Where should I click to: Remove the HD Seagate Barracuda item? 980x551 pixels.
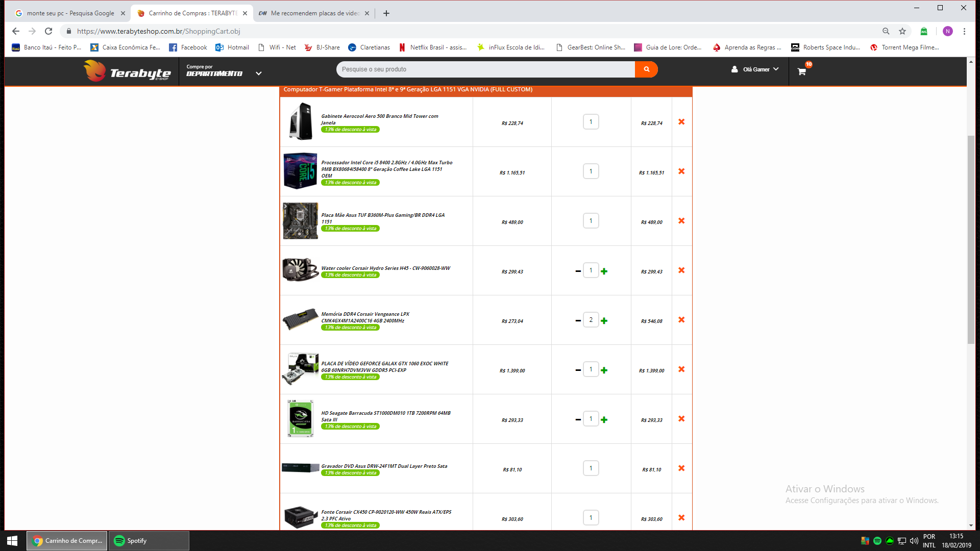coord(681,419)
